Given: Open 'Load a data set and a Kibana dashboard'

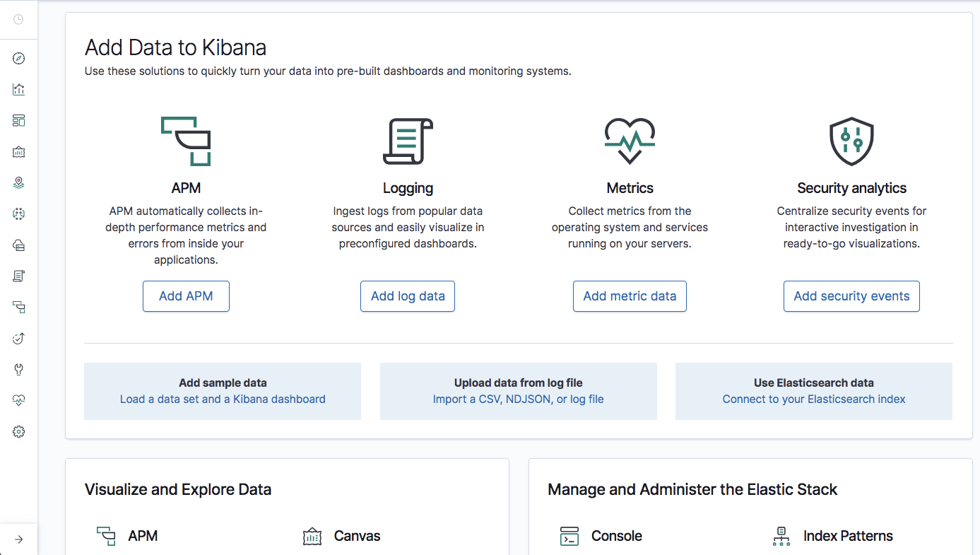Looking at the screenshot, I should click(223, 399).
